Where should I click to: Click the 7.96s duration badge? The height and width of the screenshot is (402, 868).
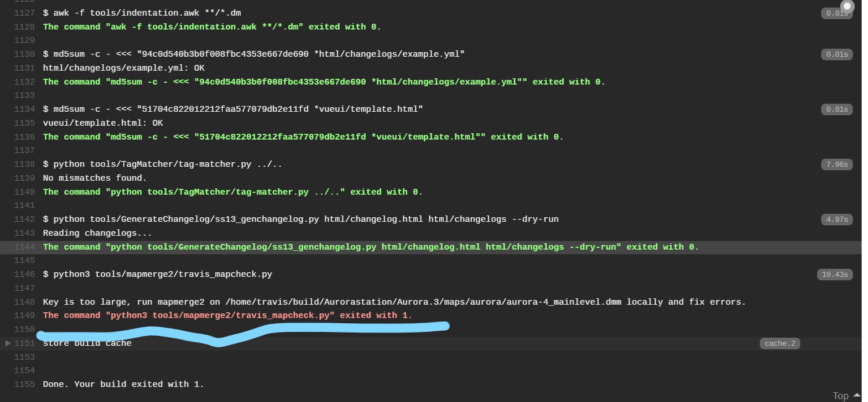pos(837,165)
